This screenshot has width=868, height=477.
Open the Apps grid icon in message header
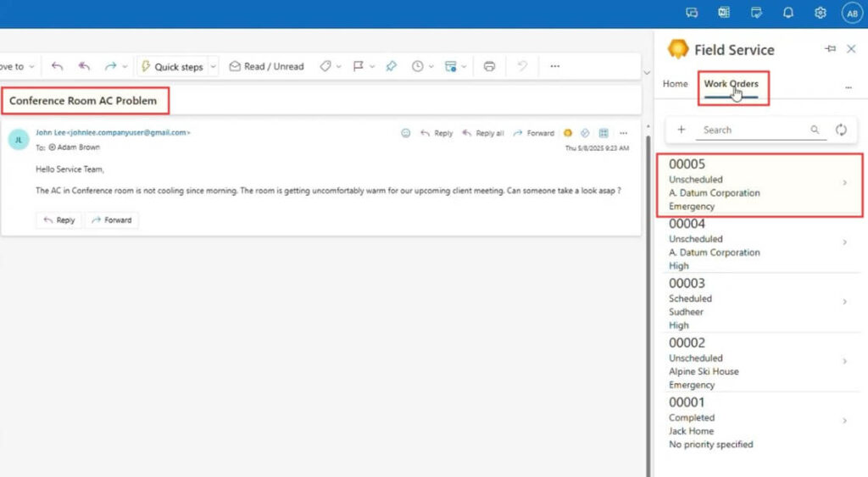(604, 133)
